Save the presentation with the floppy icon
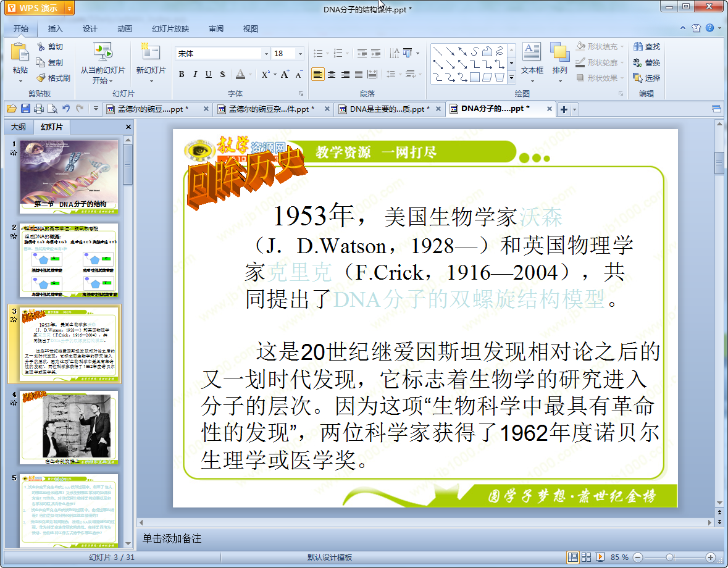 (x=25, y=109)
